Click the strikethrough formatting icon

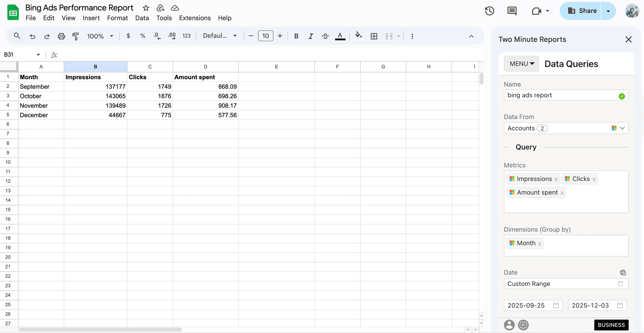click(325, 36)
